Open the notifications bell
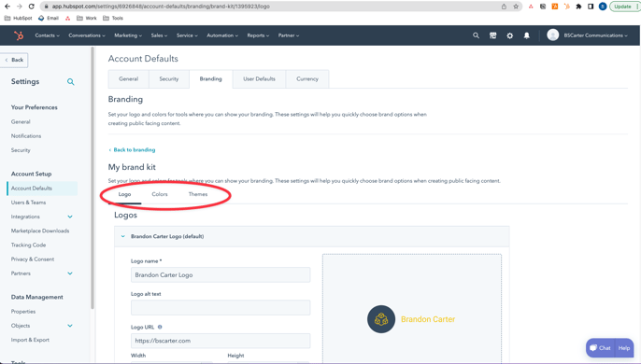This screenshot has width=641, height=364. (x=527, y=35)
